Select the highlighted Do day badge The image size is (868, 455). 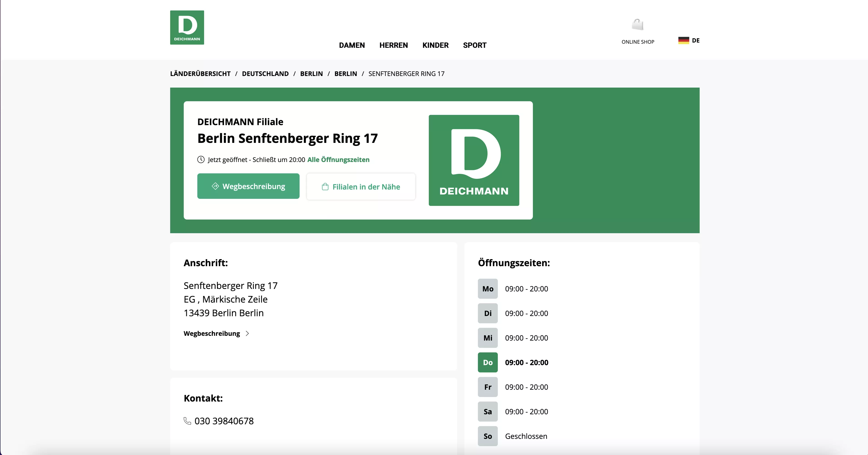(488, 362)
